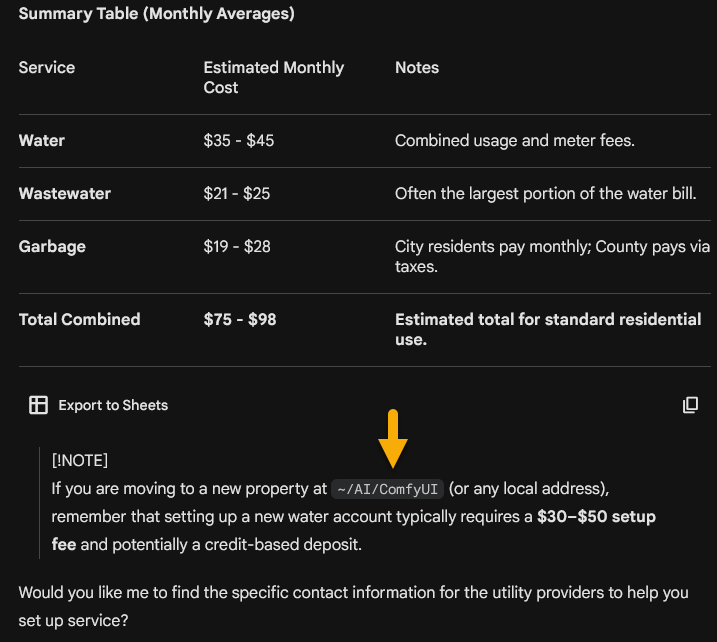Select the "Notes" column header
Screen dimensions: 717x642
pos(417,68)
